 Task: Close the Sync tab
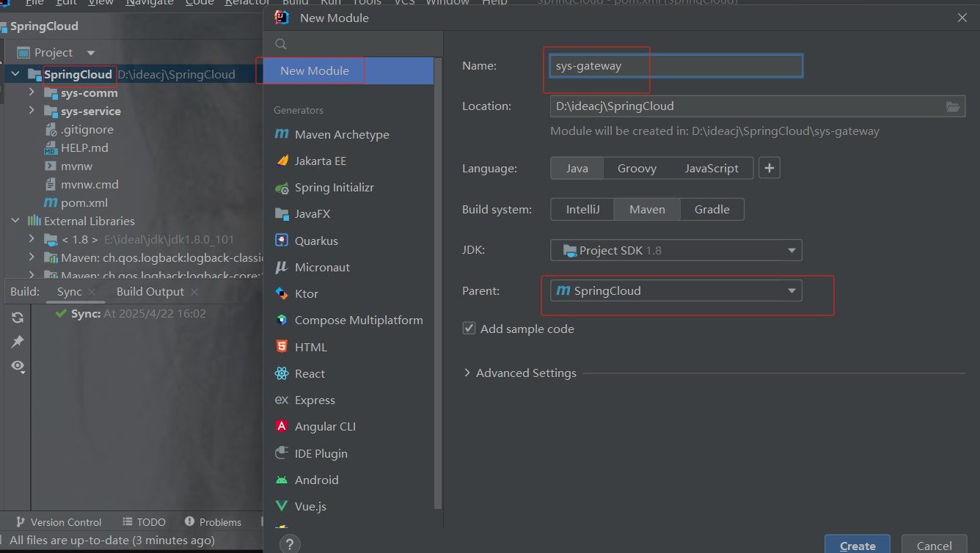(x=92, y=292)
